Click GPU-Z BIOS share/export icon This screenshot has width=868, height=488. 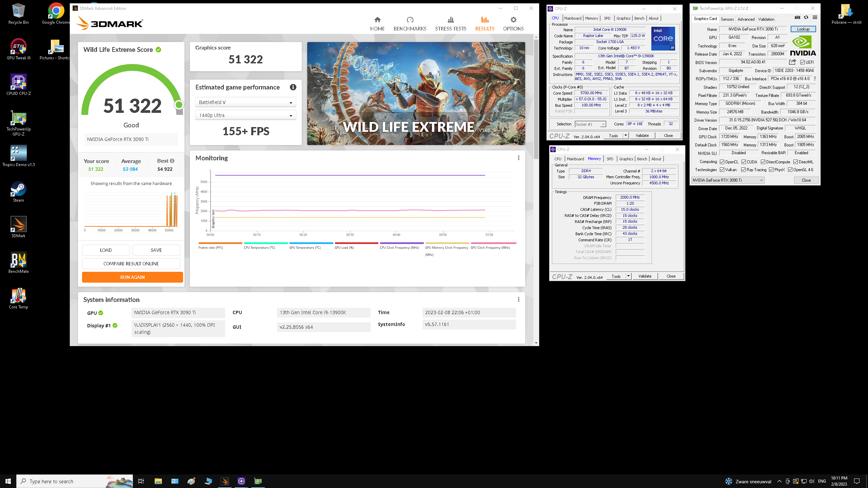(792, 62)
